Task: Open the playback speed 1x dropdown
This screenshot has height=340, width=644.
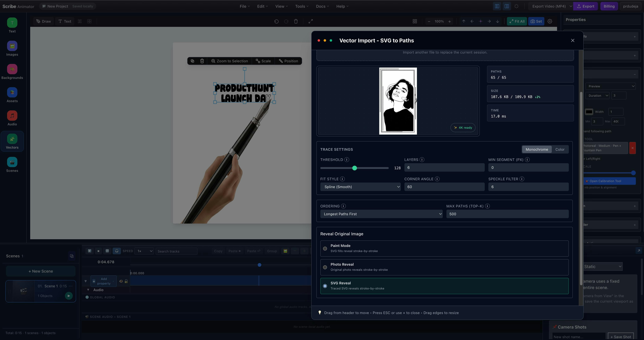Action: pos(144,251)
